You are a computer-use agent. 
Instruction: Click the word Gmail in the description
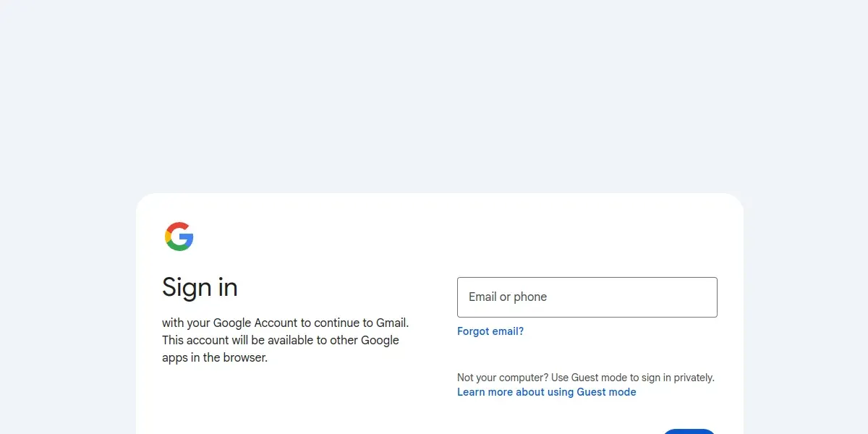[x=392, y=323]
